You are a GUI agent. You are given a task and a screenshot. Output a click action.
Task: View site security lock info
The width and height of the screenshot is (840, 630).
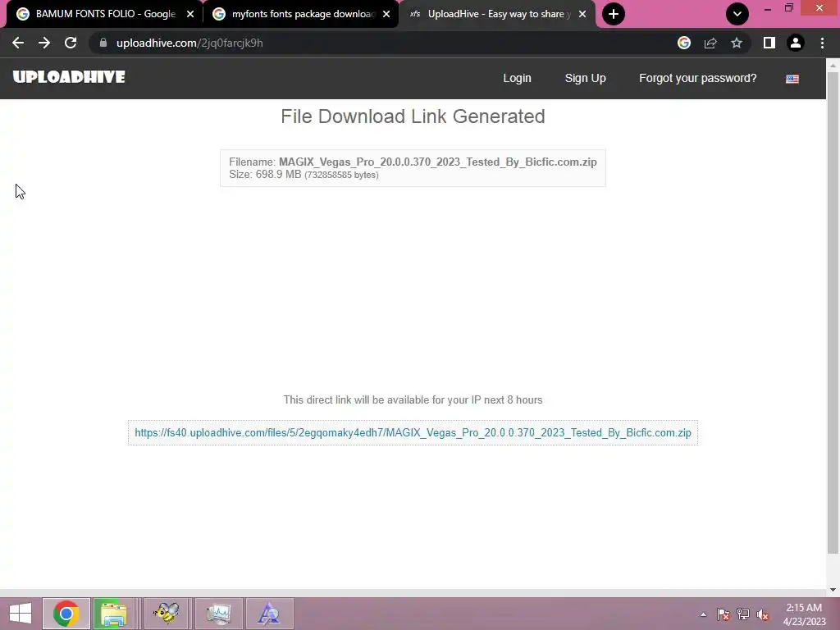pyautogui.click(x=103, y=43)
